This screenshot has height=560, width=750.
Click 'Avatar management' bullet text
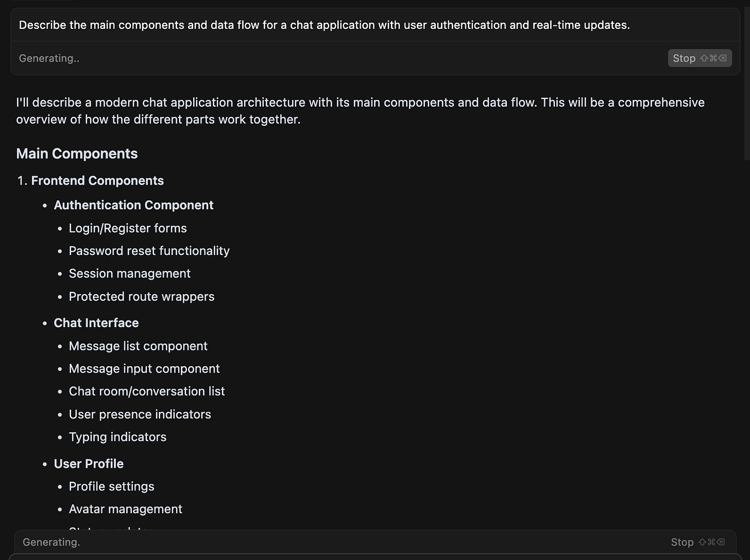[126, 509]
